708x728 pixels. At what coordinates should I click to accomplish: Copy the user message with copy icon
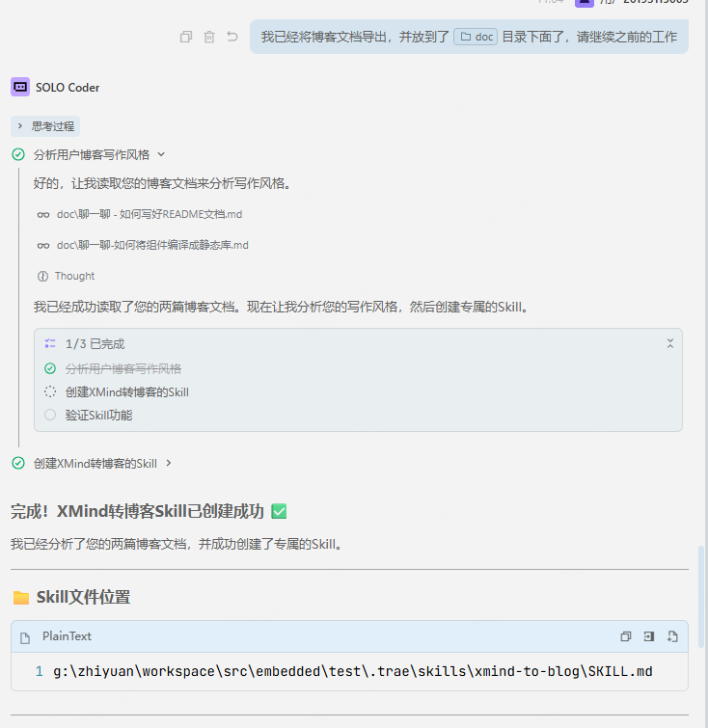186,37
